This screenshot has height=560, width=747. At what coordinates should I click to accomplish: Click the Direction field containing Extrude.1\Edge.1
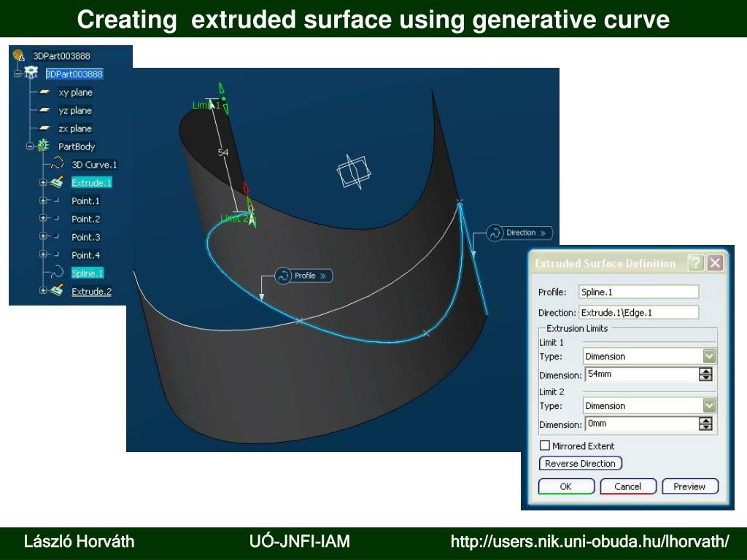pyautogui.click(x=638, y=313)
